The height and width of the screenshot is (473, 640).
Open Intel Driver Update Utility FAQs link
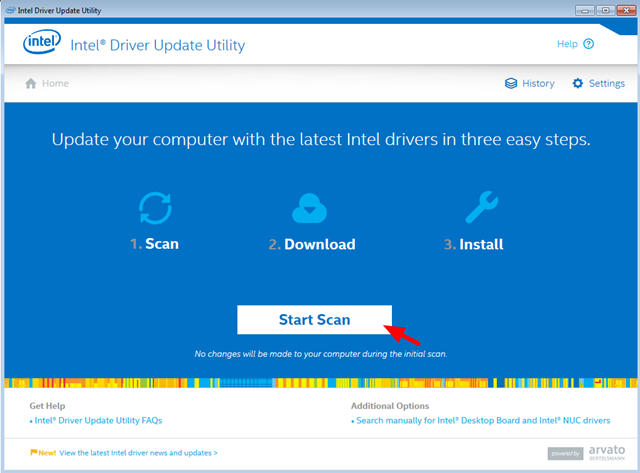(98, 421)
